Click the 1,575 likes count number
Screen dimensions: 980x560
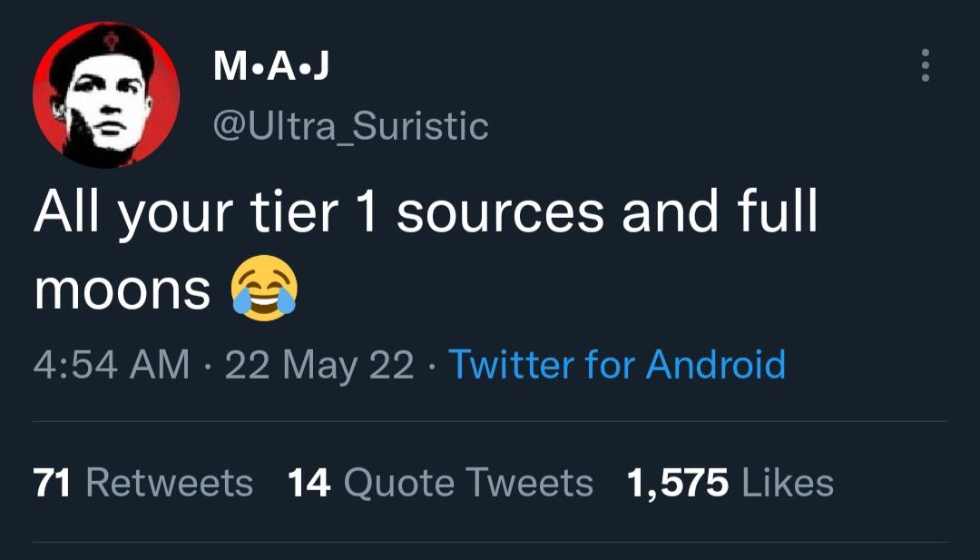(x=678, y=483)
